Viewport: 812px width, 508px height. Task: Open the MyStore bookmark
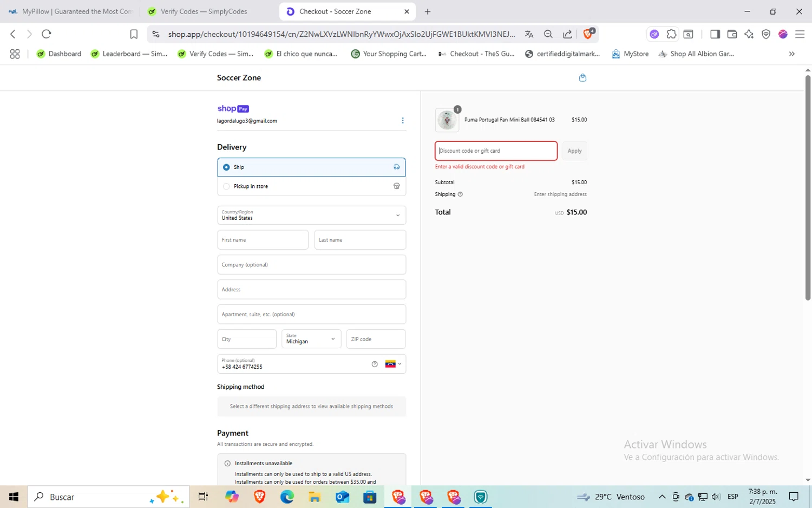click(x=630, y=54)
